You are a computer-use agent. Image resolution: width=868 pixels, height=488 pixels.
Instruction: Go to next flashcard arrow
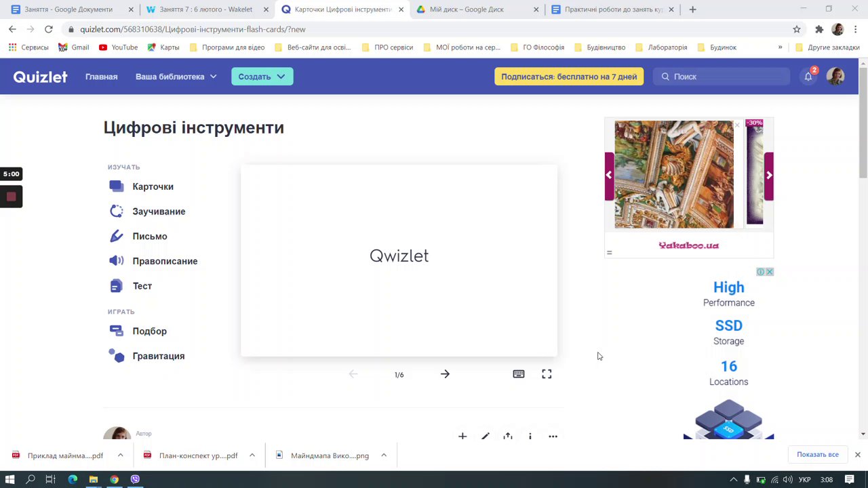coord(445,374)
